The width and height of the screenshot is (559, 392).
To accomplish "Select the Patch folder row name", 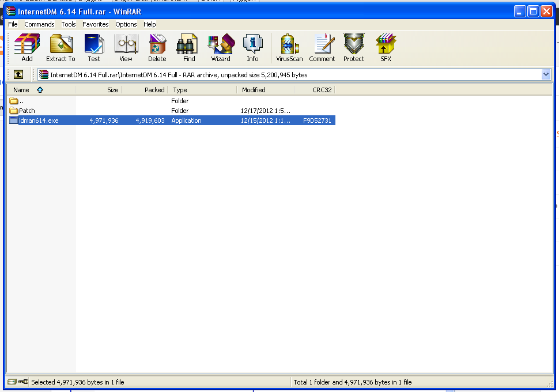I will 27,111.
